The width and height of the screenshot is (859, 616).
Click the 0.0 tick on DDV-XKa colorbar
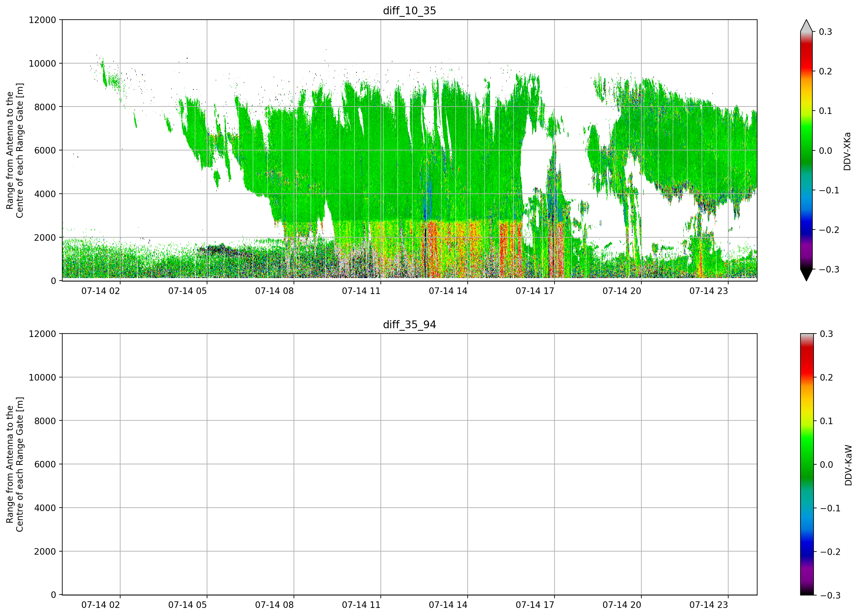(825, 151)
